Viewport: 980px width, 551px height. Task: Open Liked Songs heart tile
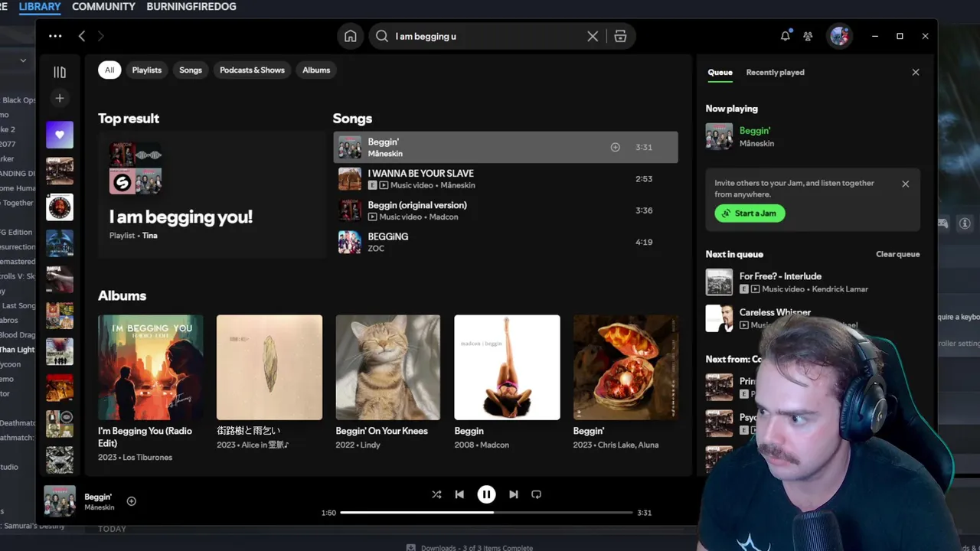point(60,135)
